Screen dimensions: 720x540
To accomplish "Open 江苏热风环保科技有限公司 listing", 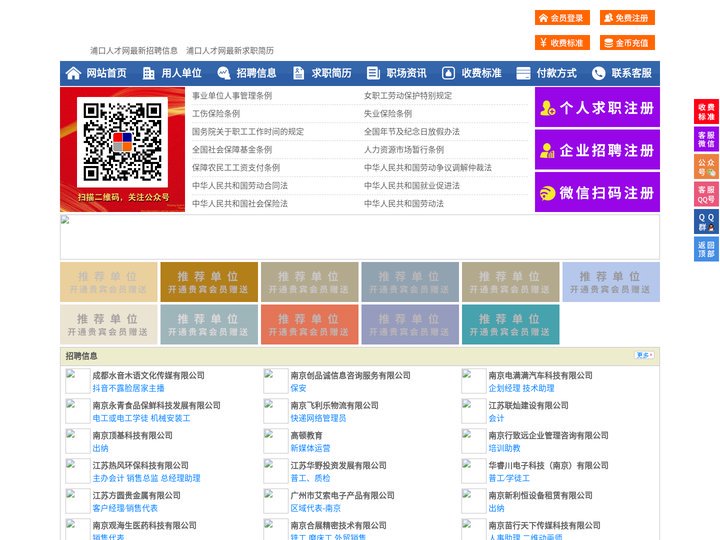I will tap(141, 465).
